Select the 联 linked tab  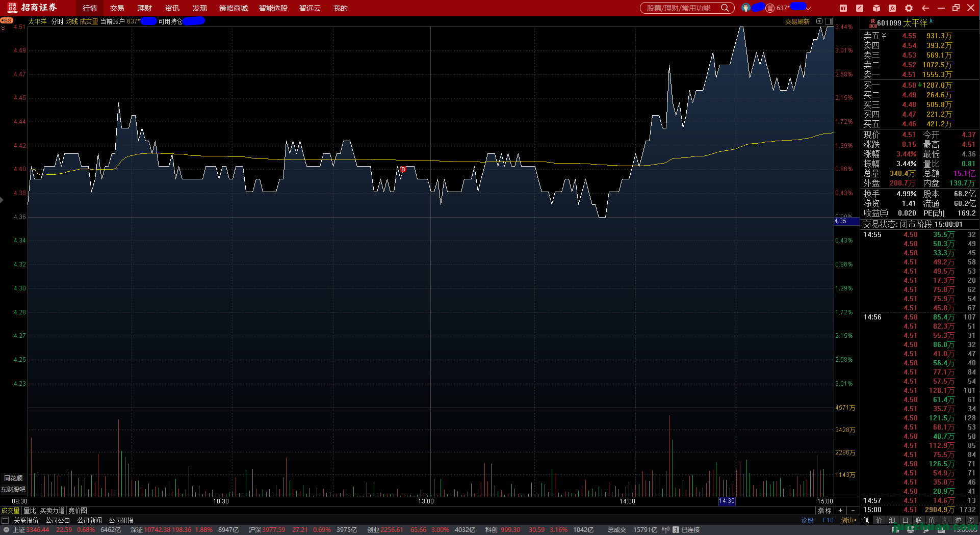pyautogui.click(x=919, y=520)
